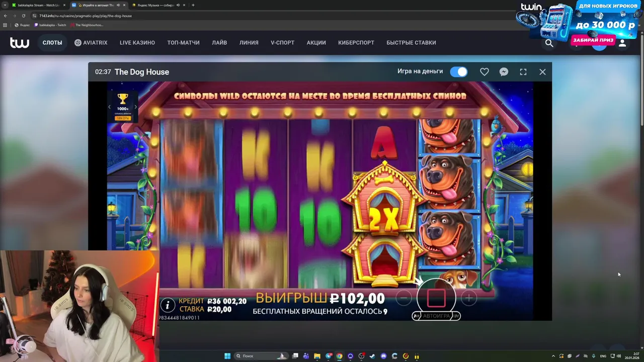Open Chrome from the taskbar

[x=339, y=356]
